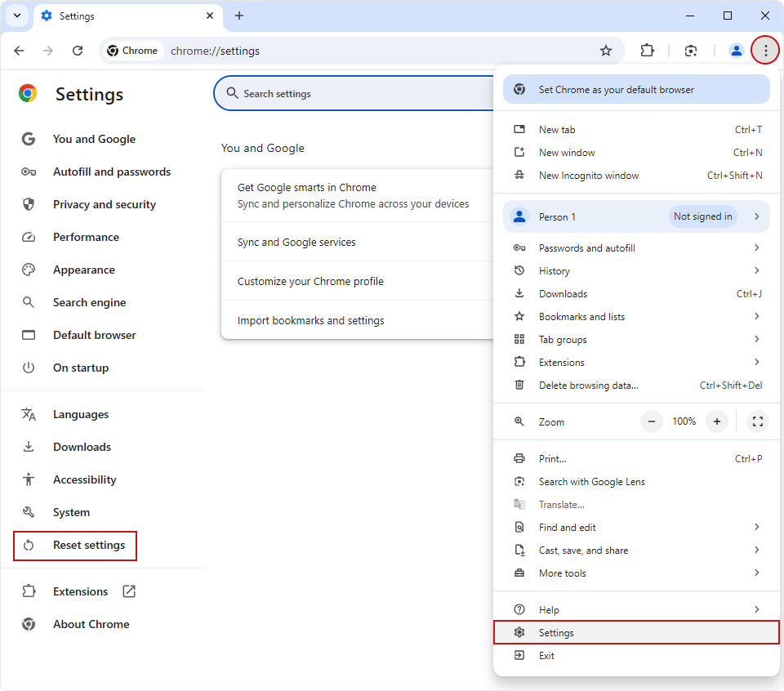Viewport: 784px width, 691px height.
Task: Click the address bar showing chrome://settings
Action: (363, 51)
